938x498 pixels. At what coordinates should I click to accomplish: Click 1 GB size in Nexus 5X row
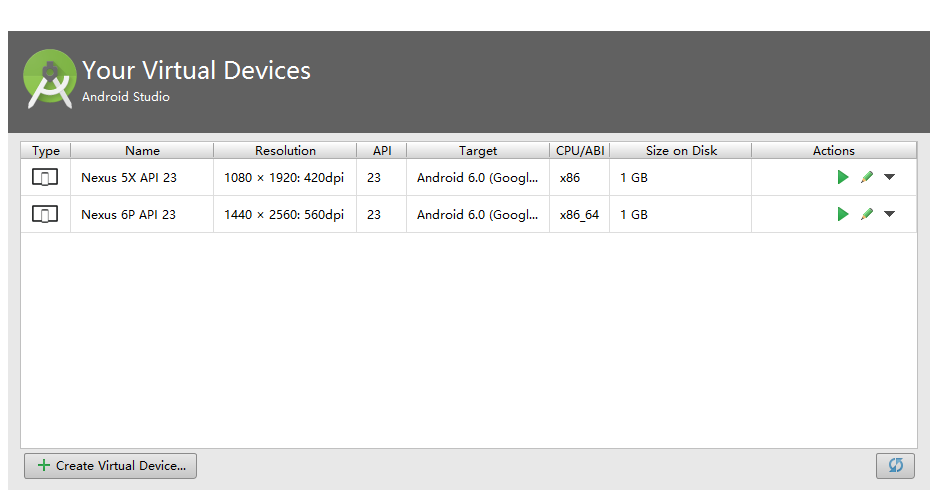click(x=634, y=178)
